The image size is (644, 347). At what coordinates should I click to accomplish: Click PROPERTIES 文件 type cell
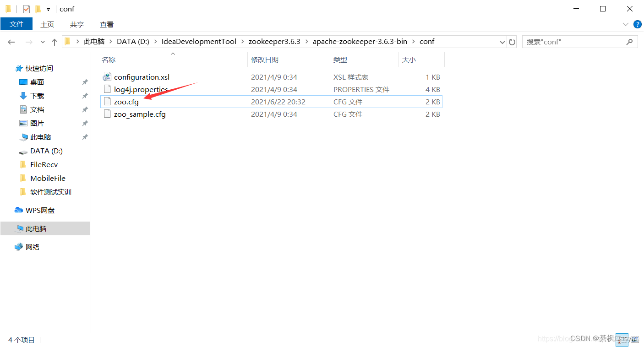(x=361, y=89)
